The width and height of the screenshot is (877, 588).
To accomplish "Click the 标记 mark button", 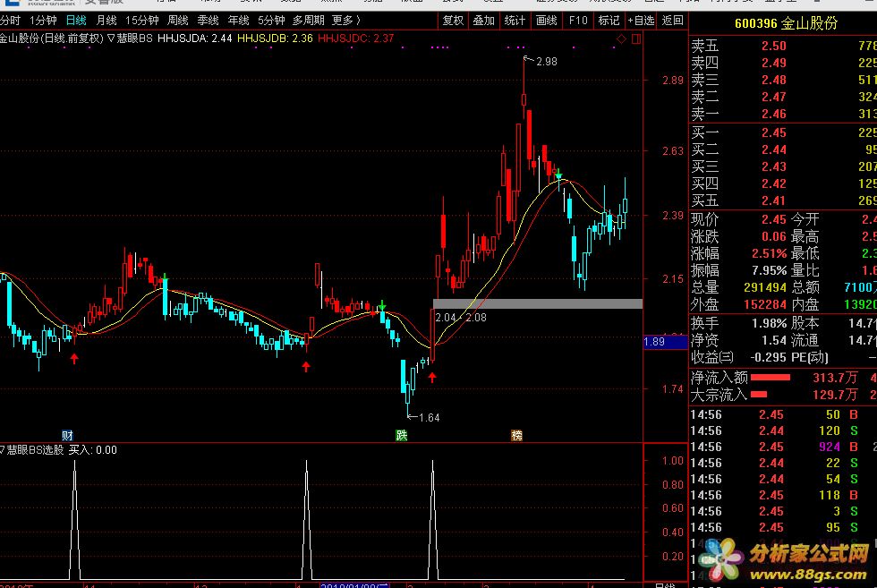I will pyautogui.click(x=609, y=21).
